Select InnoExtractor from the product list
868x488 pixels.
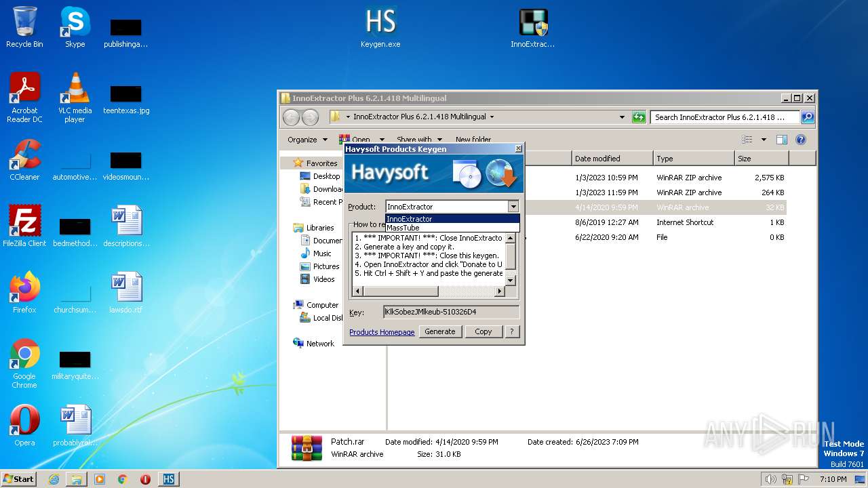[x=452, y=219]
